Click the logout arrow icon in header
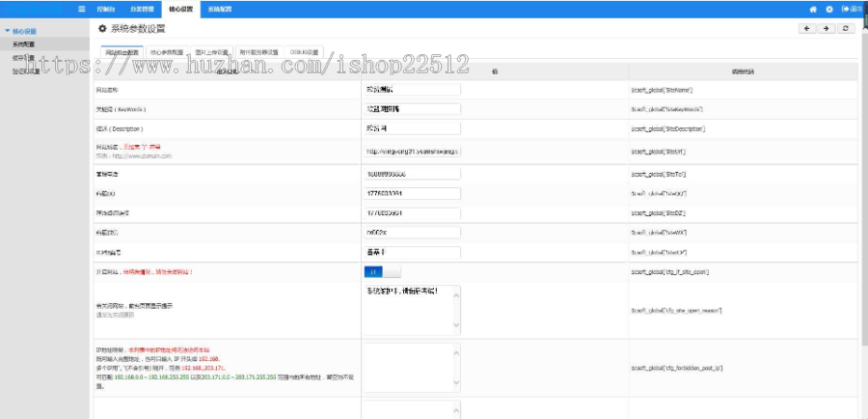The width and height of the screenshot is (868, 419). click(845, 9)
